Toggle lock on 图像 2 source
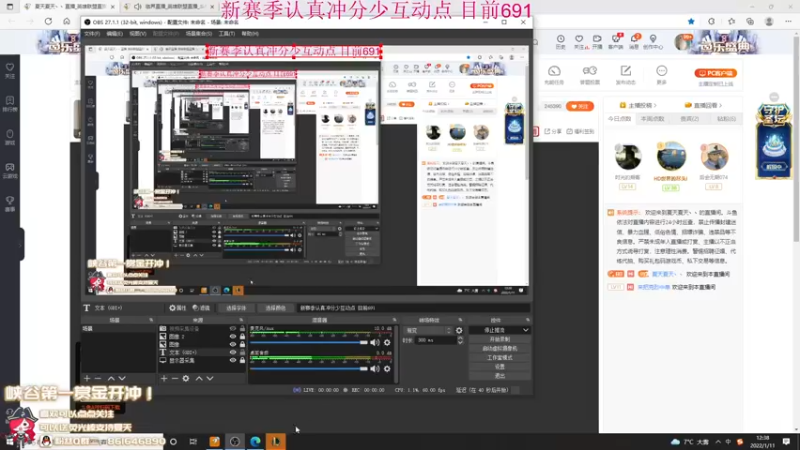Screen dimensions: 800x450 pos(242,337)
